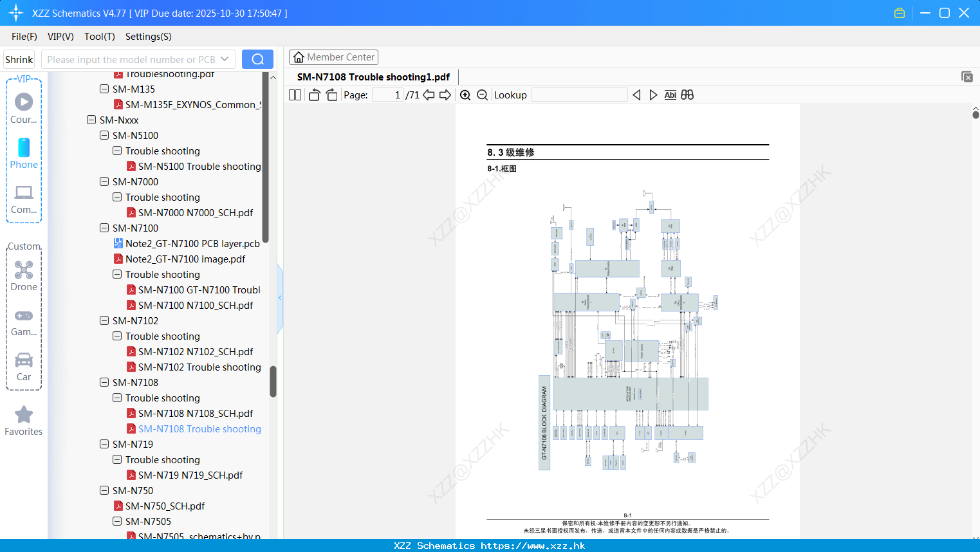
Task: Open the VIP(V) menu
Action: pyautogui.click(x=60, y=37)
